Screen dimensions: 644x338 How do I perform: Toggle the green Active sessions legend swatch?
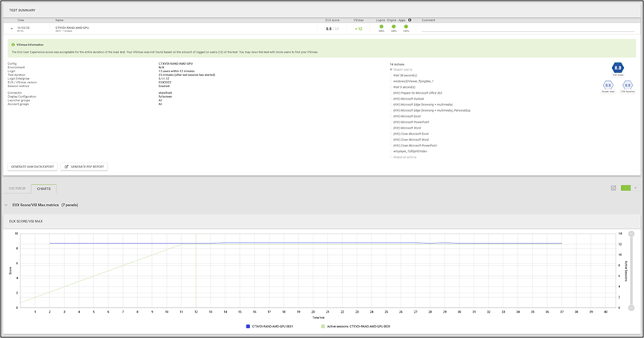(x=323, y=327)
